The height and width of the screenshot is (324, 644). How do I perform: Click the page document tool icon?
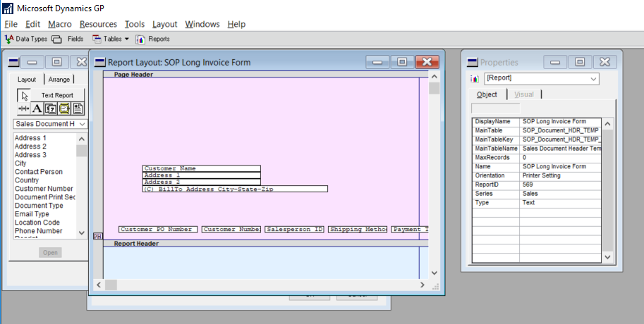click(x=78, y=108)
